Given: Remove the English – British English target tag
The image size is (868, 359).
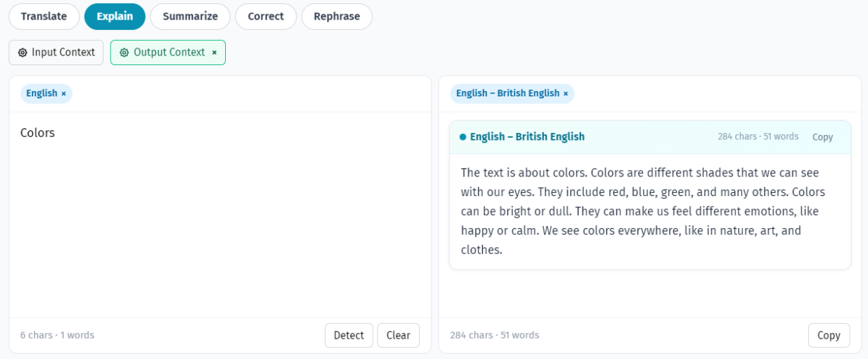Looking at the screenshot, I should coord(566,94).
